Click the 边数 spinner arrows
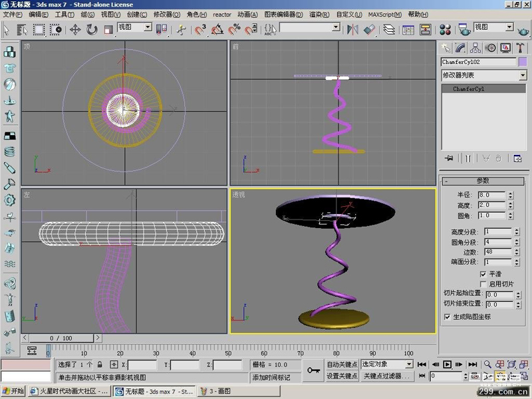This screenshot has width=532, height=399. 517,252
